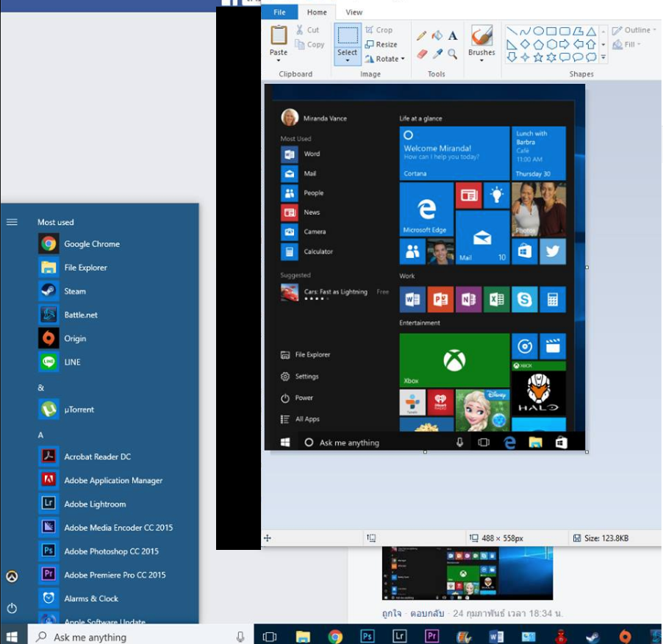Open the Brushes dropdown
This screenshot has width=663, height=644.
(481, 61)
